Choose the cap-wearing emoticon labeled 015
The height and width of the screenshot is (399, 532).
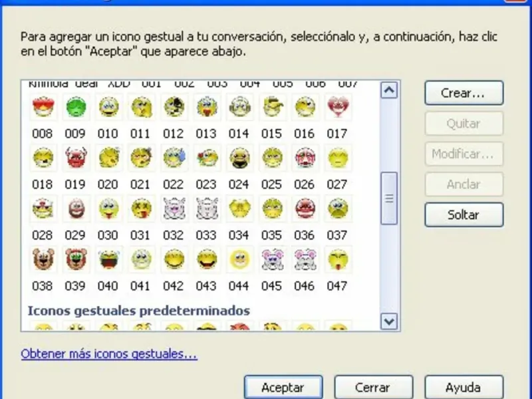pyautogui.click(x=273, y=107)
